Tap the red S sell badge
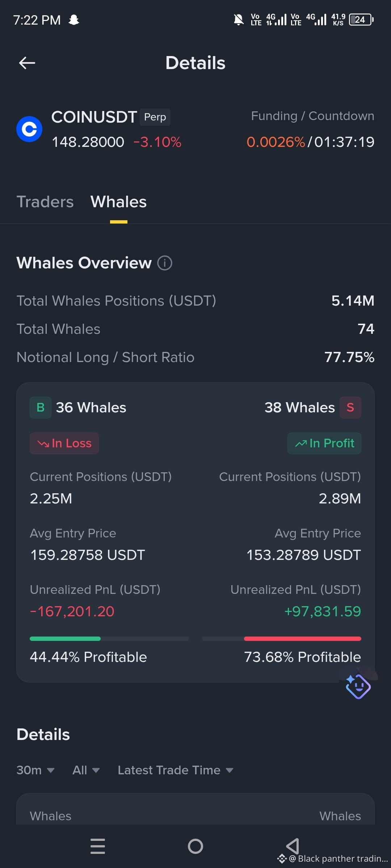Image resolution: width=391 pixels, height=868 pixels. tap(350, 408)
